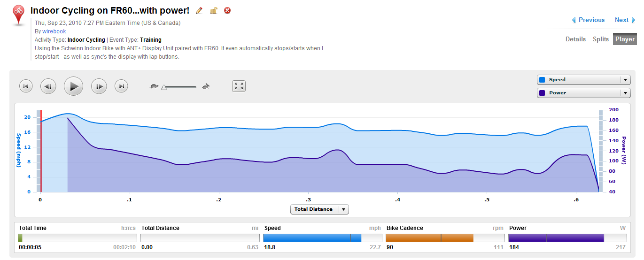Skip to start of playback
This screenshot has width=644, height=260.
(26, 86)
